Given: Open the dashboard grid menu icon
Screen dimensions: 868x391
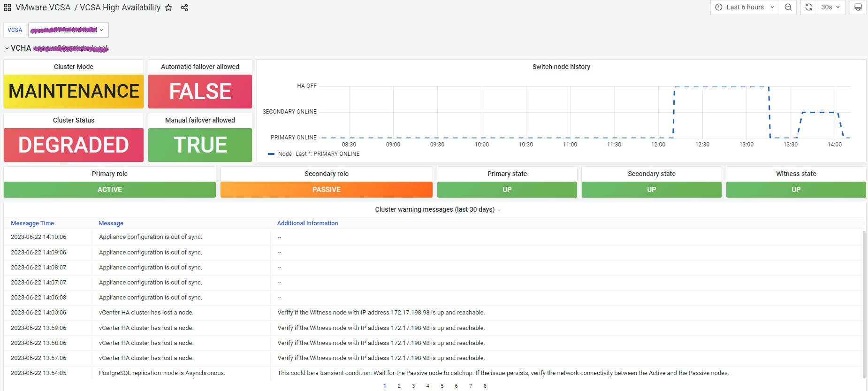Looking at the screenshot, I should coord(8,8).
